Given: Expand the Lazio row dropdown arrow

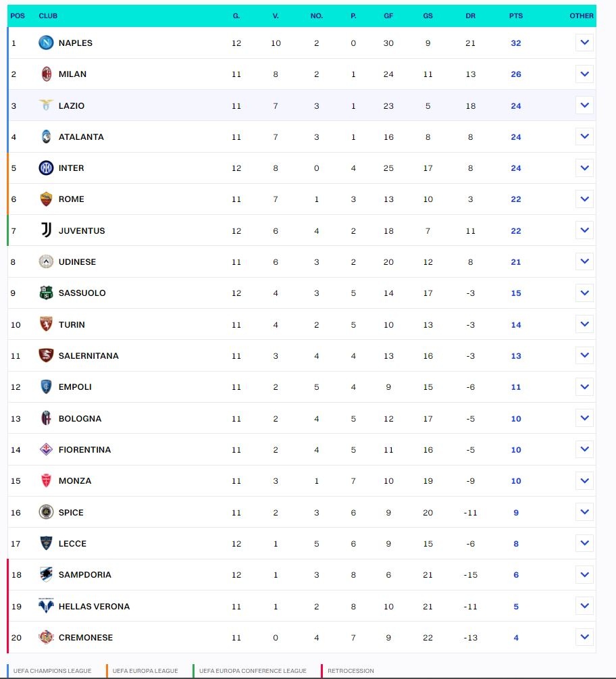Looking at the screenshot, I should click(584, 105).
